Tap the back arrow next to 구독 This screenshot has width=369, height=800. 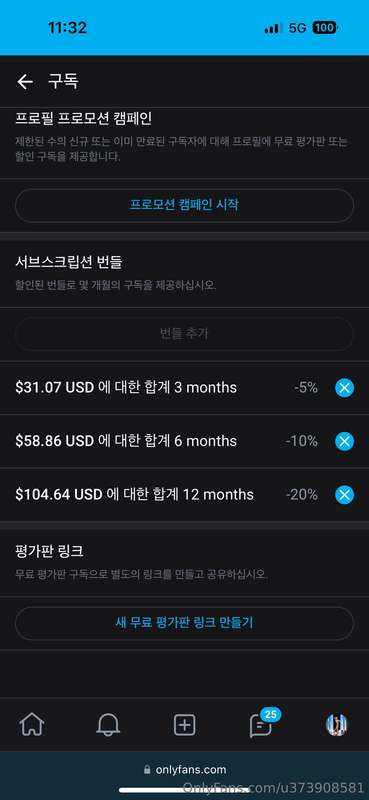click(24, 82)
